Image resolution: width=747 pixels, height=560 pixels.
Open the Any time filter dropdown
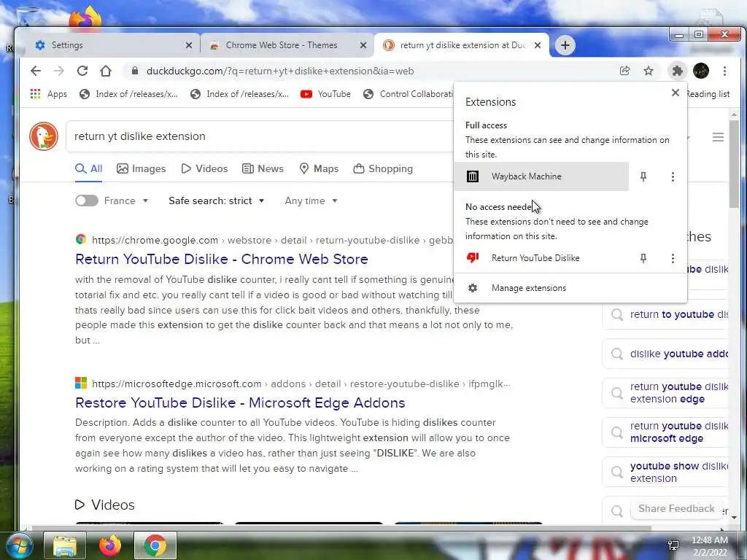pos(311,201)
